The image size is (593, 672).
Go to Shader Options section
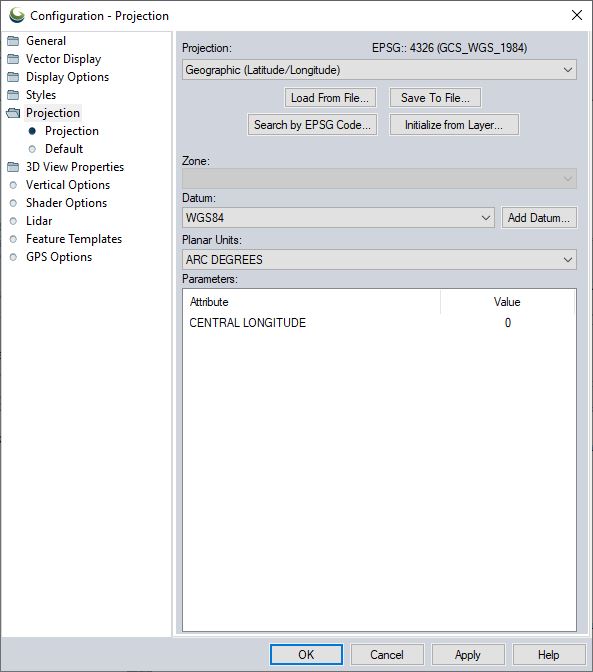pyautogui.click(x=66, y=203)
